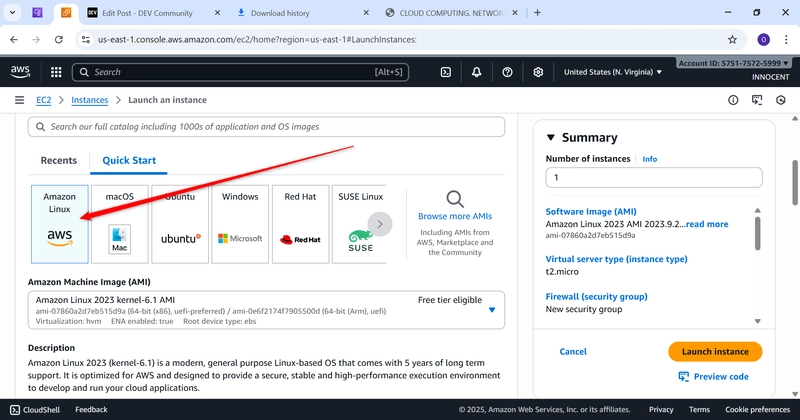Click the AMI catalog search field

coord(266,127)
